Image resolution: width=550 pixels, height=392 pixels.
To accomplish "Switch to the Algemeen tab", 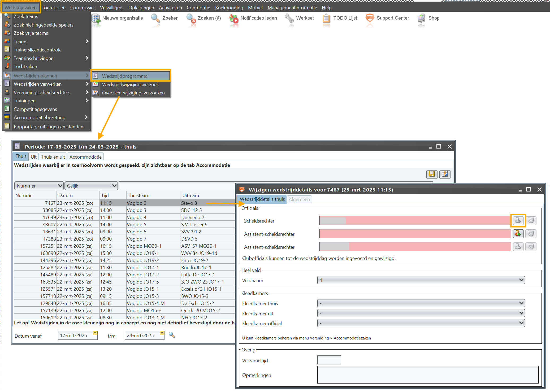I will click(x=299, y=199).
